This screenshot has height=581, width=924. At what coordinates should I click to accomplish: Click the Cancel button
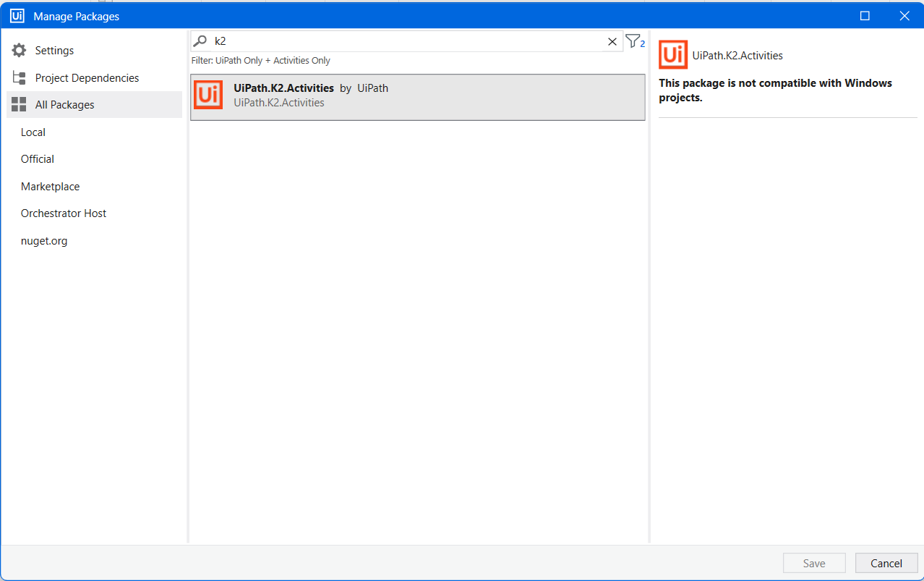coord(886,564)
